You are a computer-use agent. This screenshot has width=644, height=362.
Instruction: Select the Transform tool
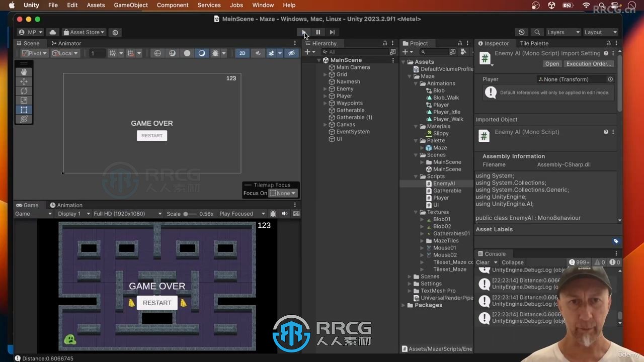24,119
